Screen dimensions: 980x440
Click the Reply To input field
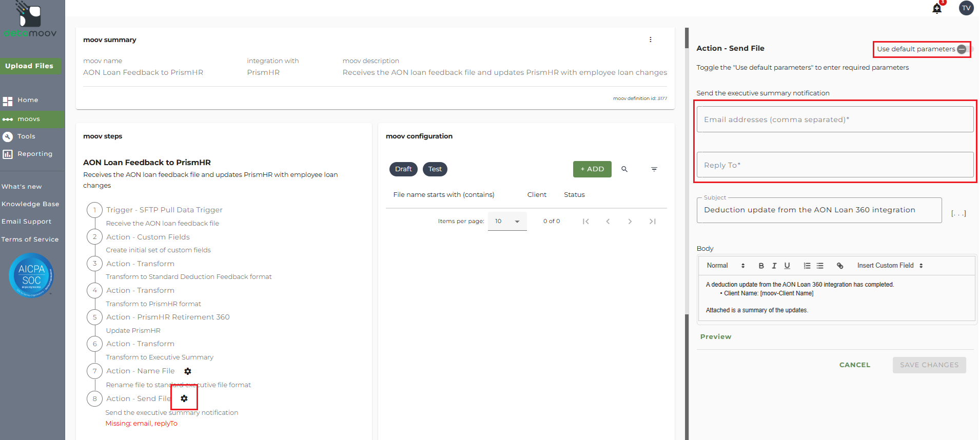(x=835, y=165)
